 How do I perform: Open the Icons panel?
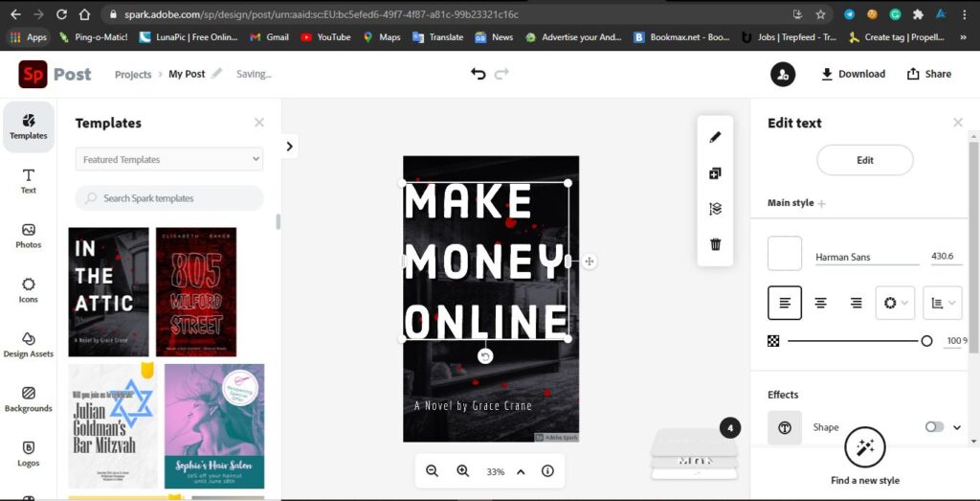pyautogui.click(x=28, y=290)
